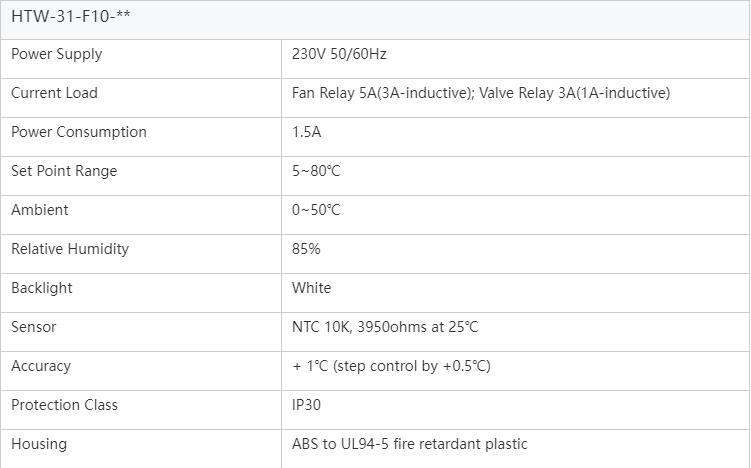
Task: Click the ABS to UL94-5 plastic text
Action: coord(409,444)
